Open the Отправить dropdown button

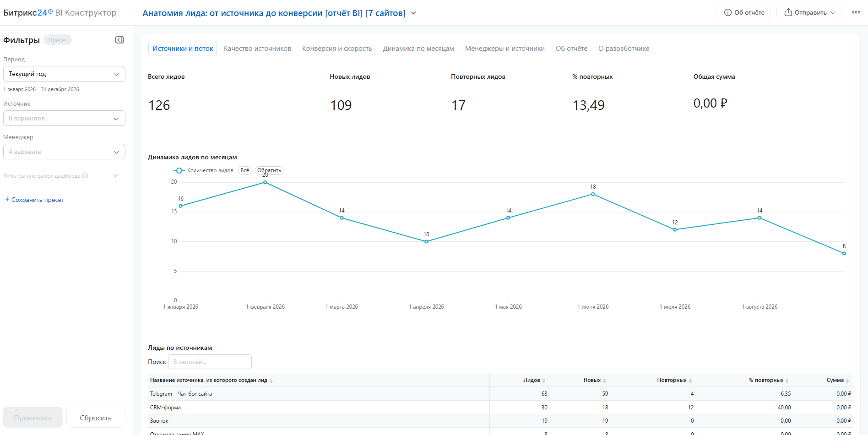pos(809,12)
